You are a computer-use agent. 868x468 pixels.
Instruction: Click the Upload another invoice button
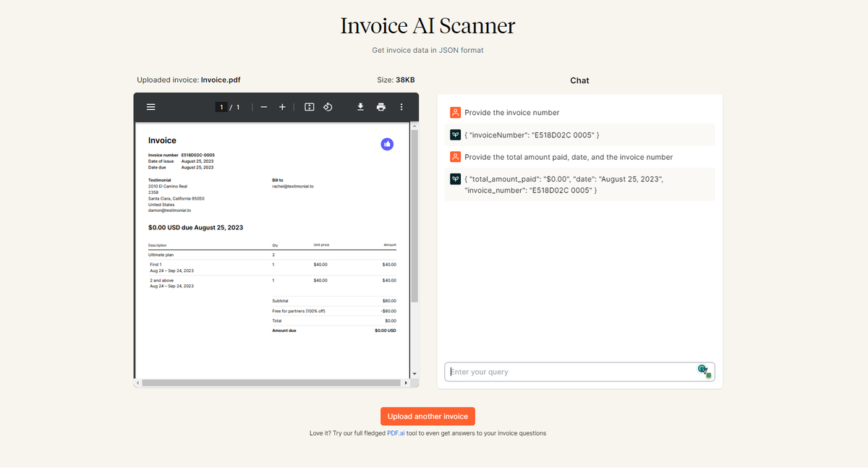coord(427,416)
